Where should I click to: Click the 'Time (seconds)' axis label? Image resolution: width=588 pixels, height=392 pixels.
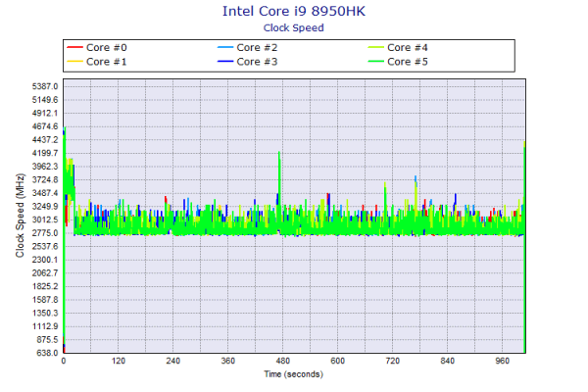(294, 374)
